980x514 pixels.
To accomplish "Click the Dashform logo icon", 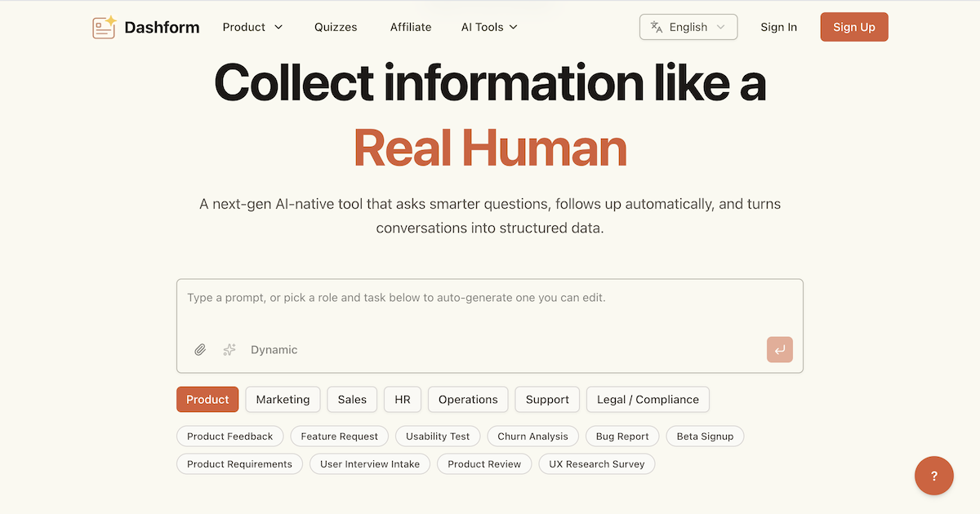I will [x=104, y=27].
